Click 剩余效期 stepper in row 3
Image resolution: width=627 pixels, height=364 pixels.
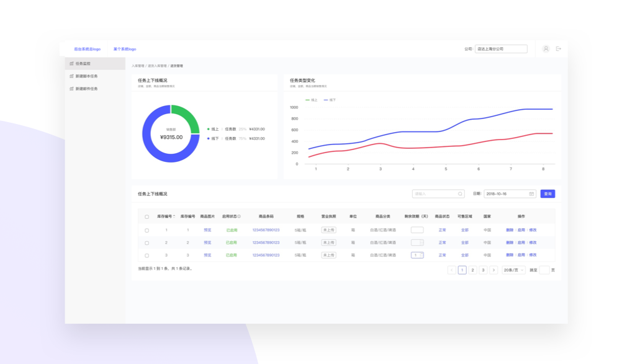point(422,255)
